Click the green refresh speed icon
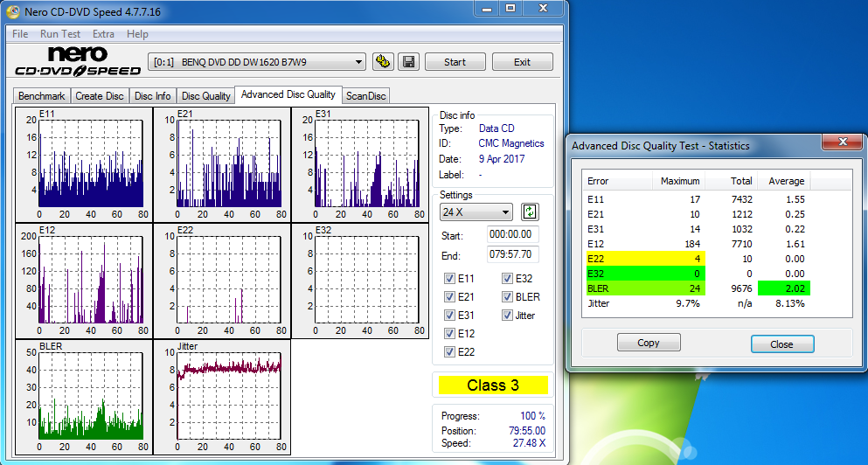Viewport: 868px width, 465px height. coord(531,212)
